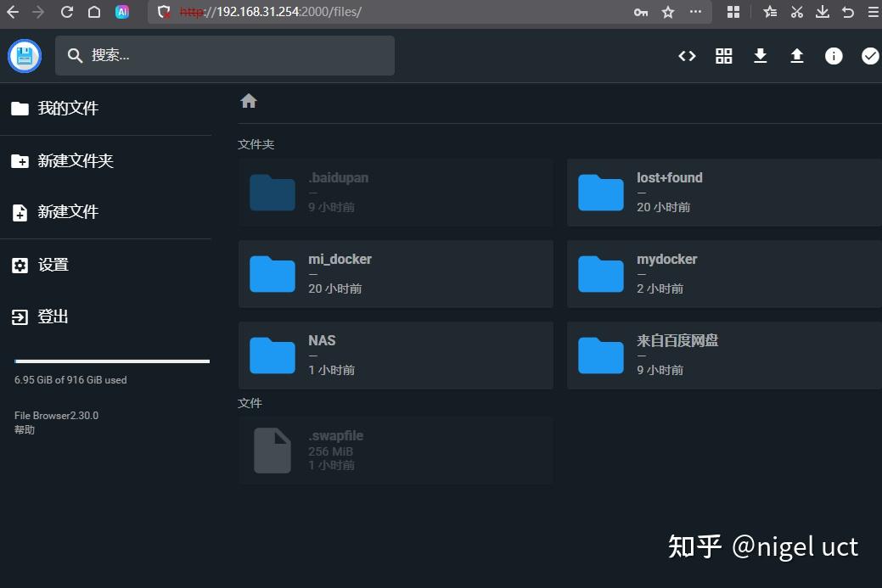
Task: Open the 帮助 help link
Action: click(x=24, y=429)
